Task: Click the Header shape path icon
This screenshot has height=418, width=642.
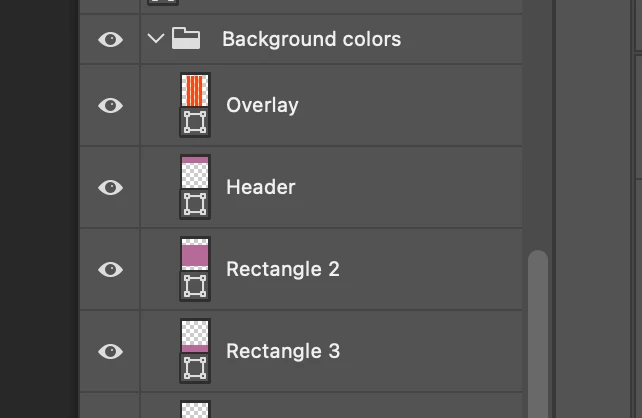Action: click(x=195, y=204)
